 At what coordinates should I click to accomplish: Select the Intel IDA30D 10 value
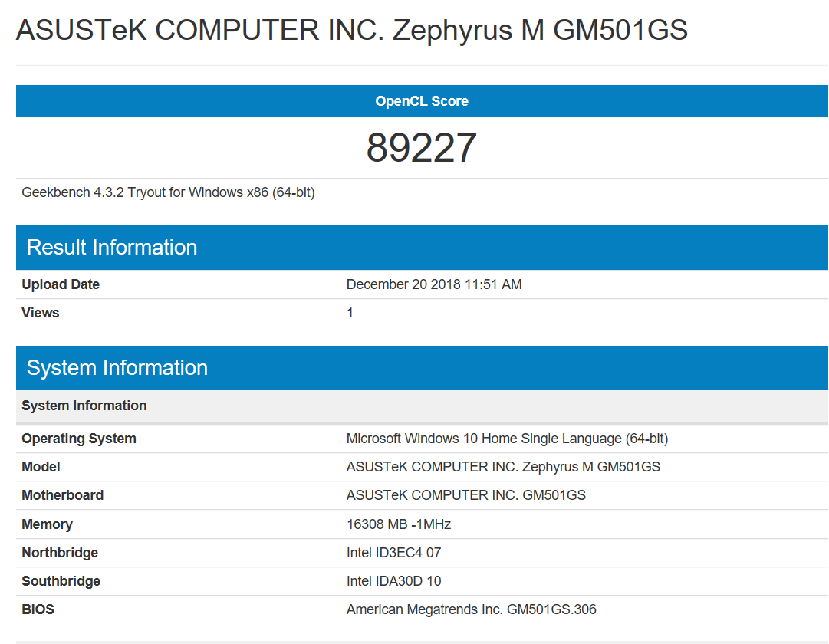(x=394, y=582)
